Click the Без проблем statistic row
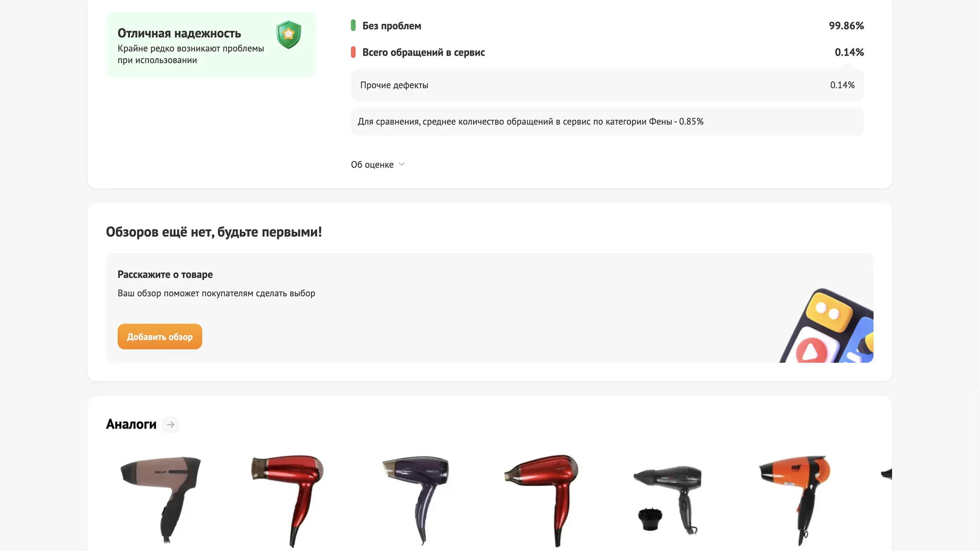The width and height of the screenshot is (980, 551). click(607, 26)
